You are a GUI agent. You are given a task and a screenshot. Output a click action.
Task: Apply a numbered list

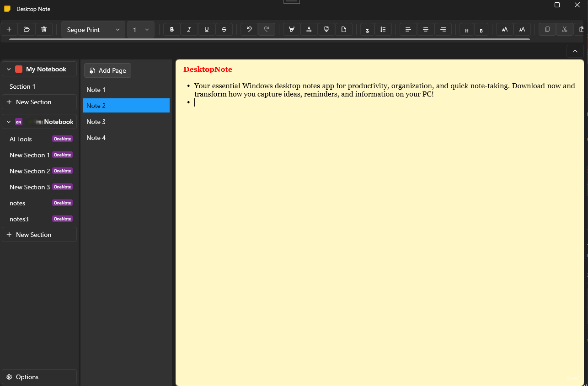(383, 29)
